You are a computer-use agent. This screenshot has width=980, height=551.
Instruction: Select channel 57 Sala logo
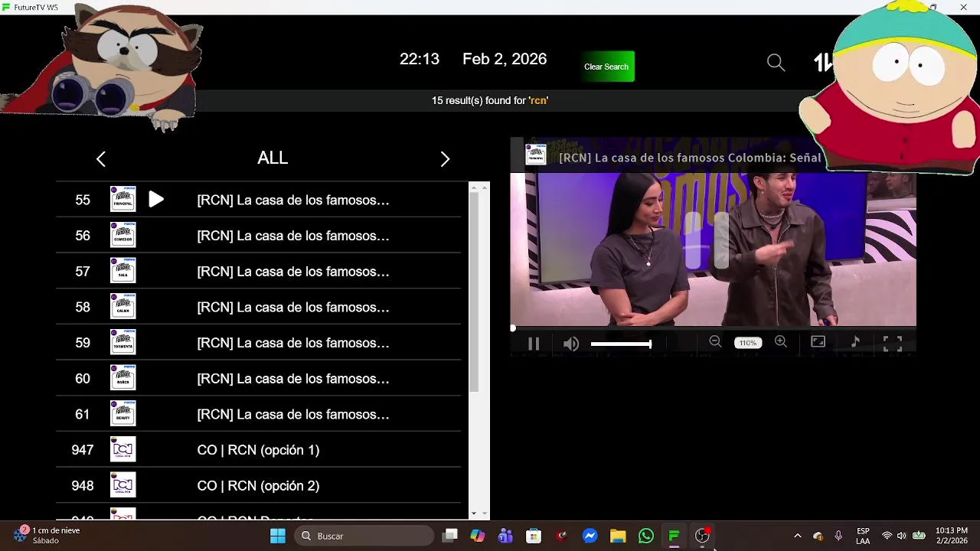(122, 271)
